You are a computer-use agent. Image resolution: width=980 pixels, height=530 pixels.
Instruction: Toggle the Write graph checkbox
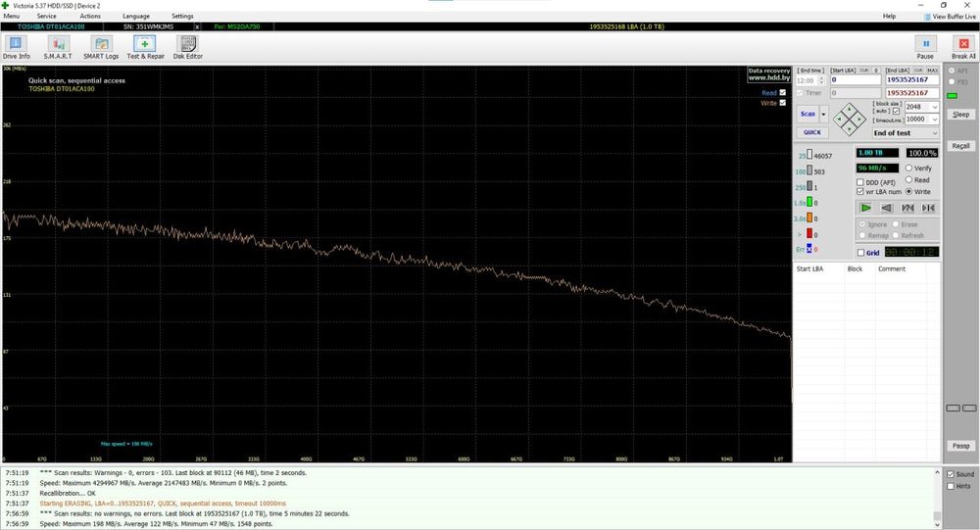tap(782, 103)
